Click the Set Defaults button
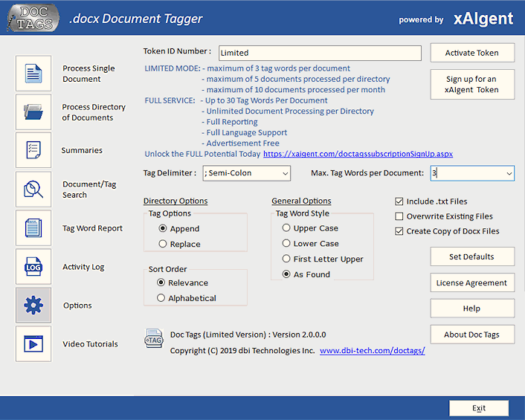 (x=472, y=256)
